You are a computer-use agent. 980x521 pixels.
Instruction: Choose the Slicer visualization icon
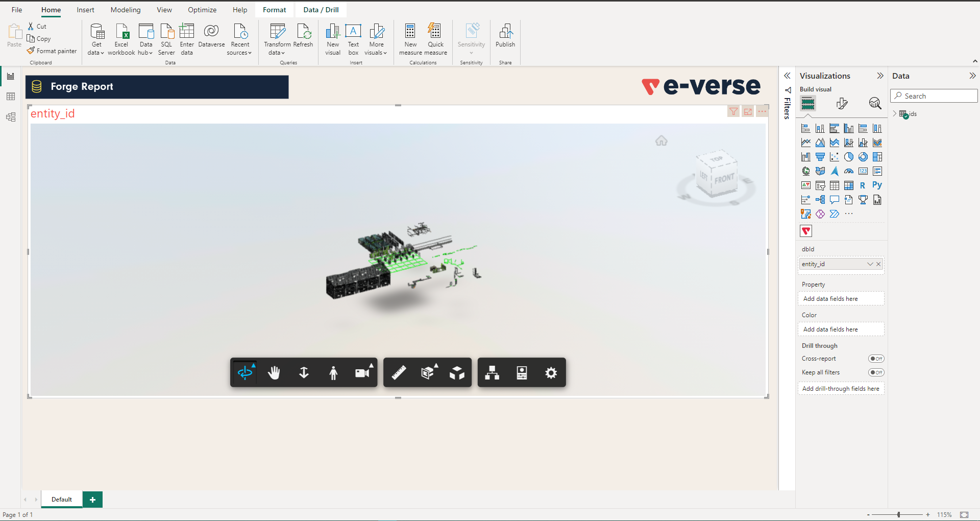click(820, 185)
